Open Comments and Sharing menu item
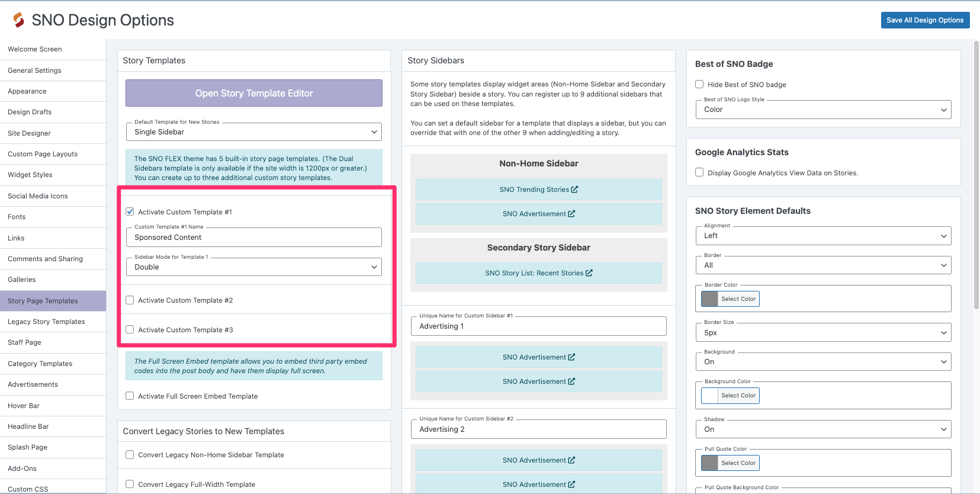The height and width of the screenshot is (494, 980). 53,259
